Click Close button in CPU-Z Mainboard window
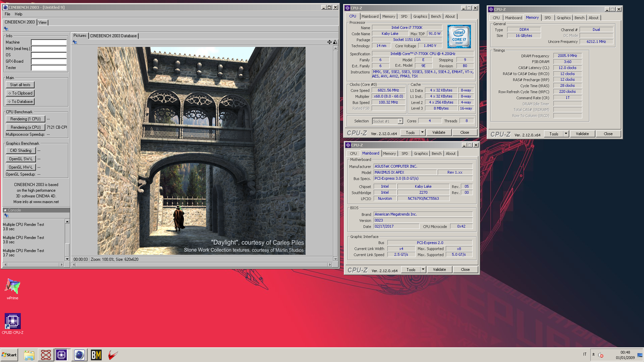 (465, 269)
